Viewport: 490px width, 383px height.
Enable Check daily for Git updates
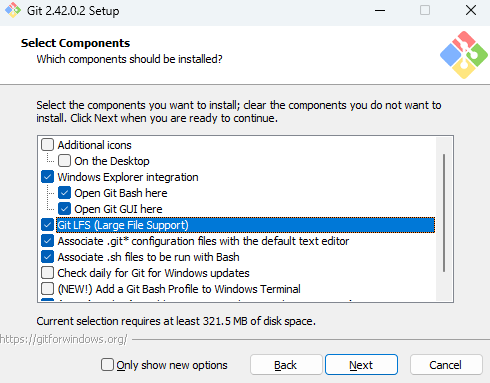[47, 273]
